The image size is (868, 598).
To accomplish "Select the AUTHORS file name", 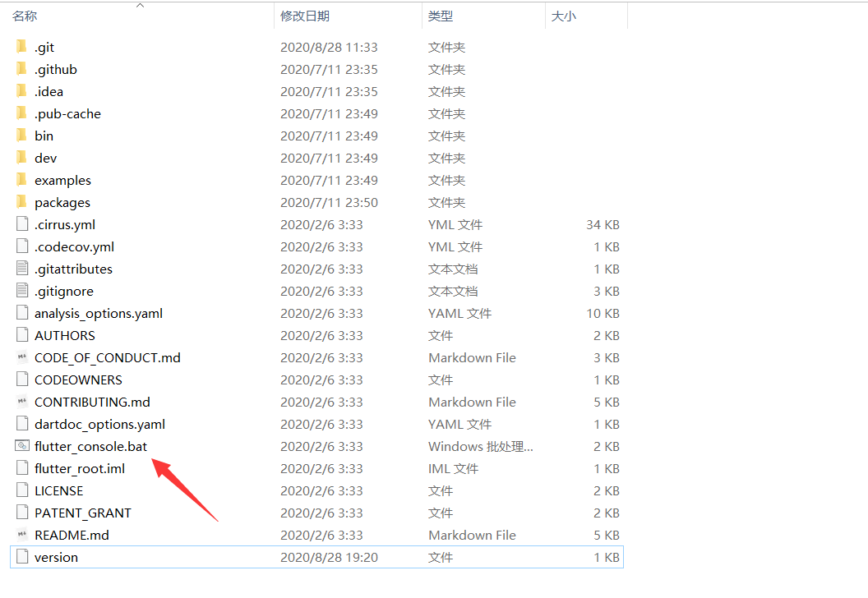I will (65, 335).
